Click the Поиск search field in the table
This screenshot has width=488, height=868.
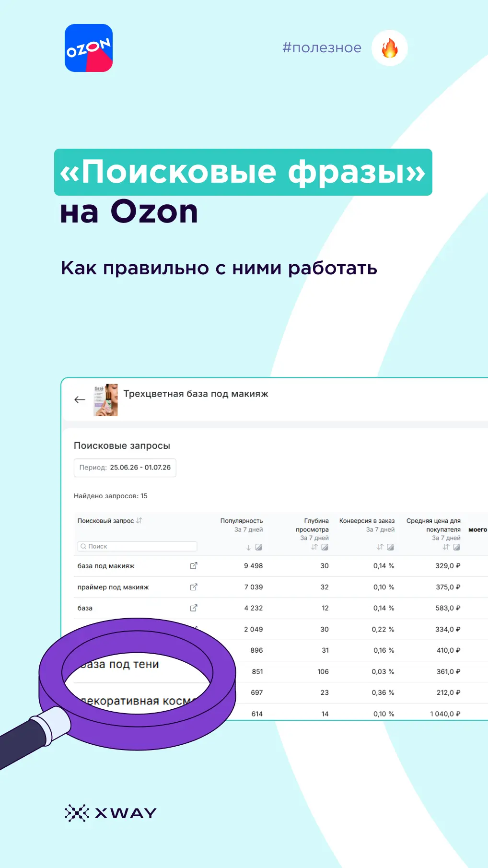pyautogui.click(x=137, y=546)
